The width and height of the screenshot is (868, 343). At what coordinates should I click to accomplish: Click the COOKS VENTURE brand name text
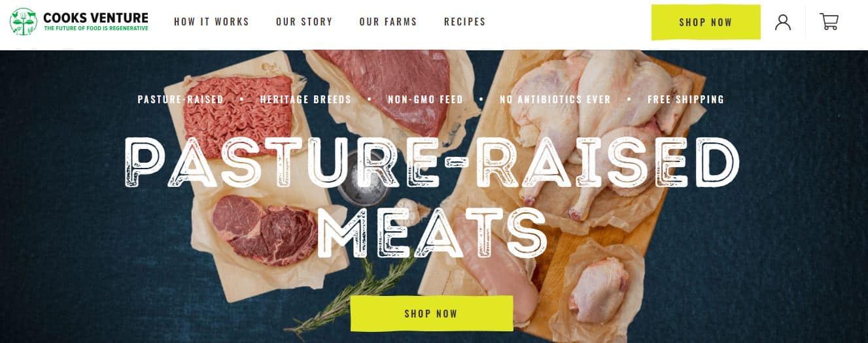pyautogui.click(x=95, y=18)
